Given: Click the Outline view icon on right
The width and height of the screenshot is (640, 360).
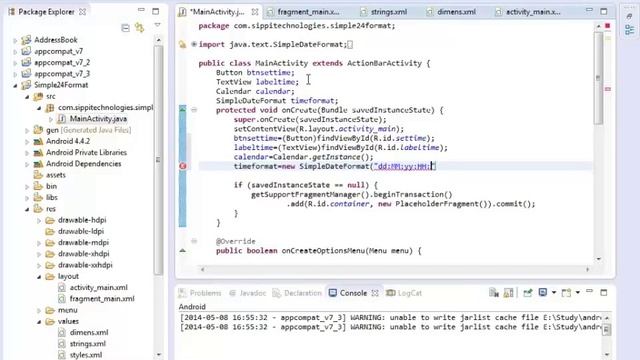Looking at the screenshot, I should point(629,30).
